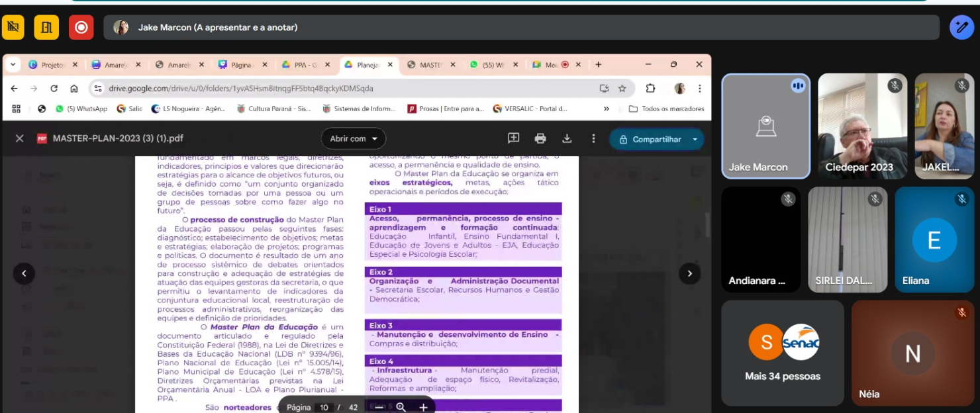Close the PDF preview with X

click(19, 138)
